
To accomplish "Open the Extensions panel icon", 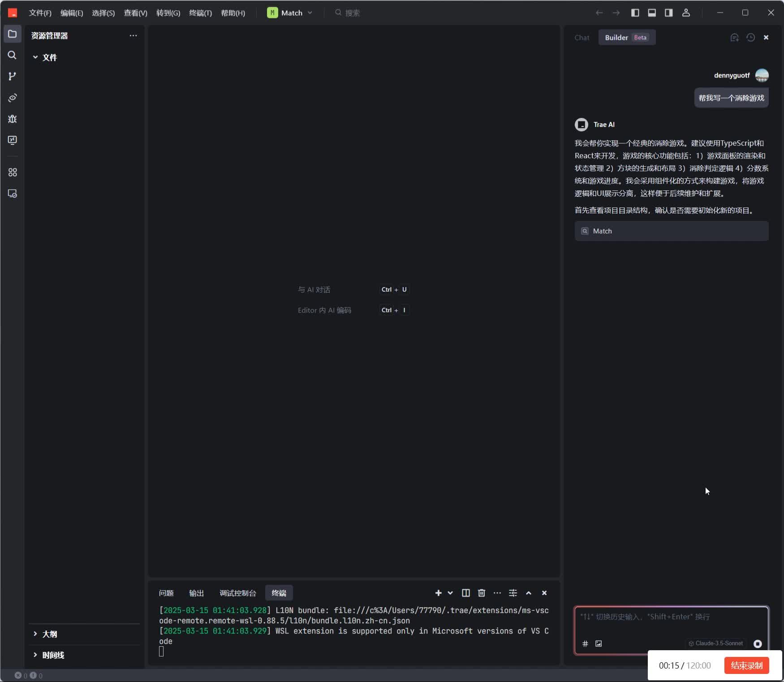I will coord(12,172).
